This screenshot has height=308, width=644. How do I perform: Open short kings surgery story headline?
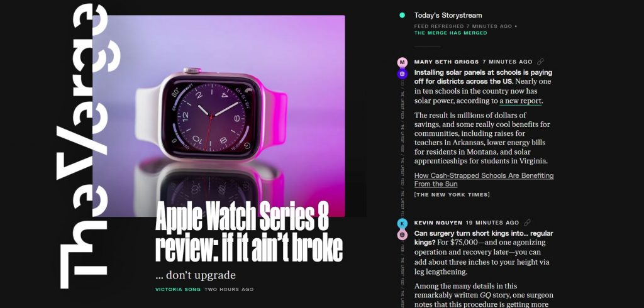[x=484, y=238]
